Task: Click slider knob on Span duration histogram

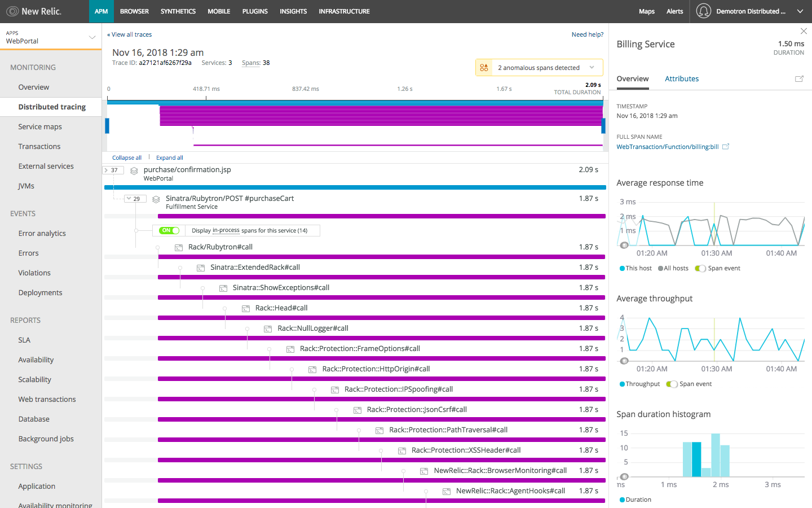Action: click(624, 477)
